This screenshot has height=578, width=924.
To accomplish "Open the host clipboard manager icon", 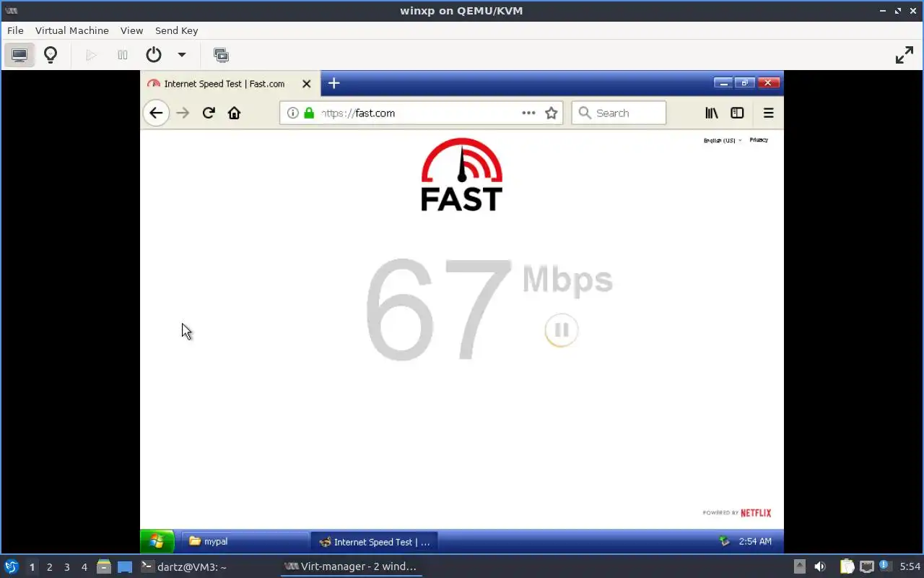I will (x=847, y=566).
